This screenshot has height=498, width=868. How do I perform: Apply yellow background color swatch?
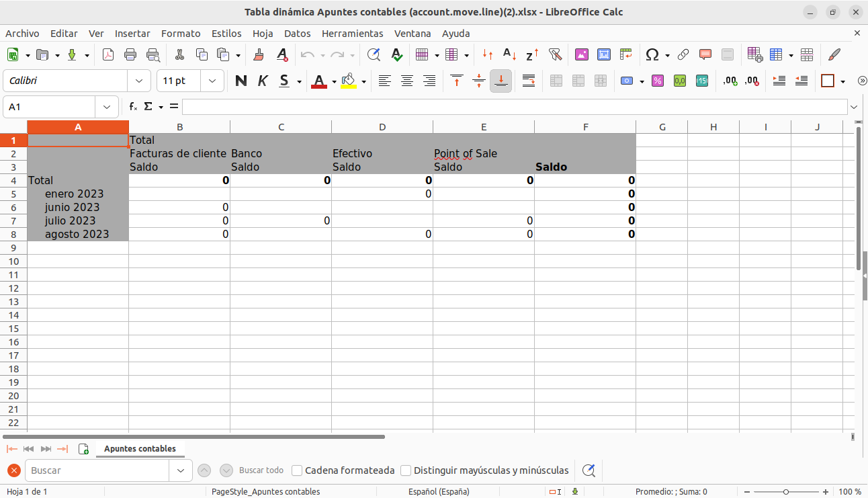348,81
